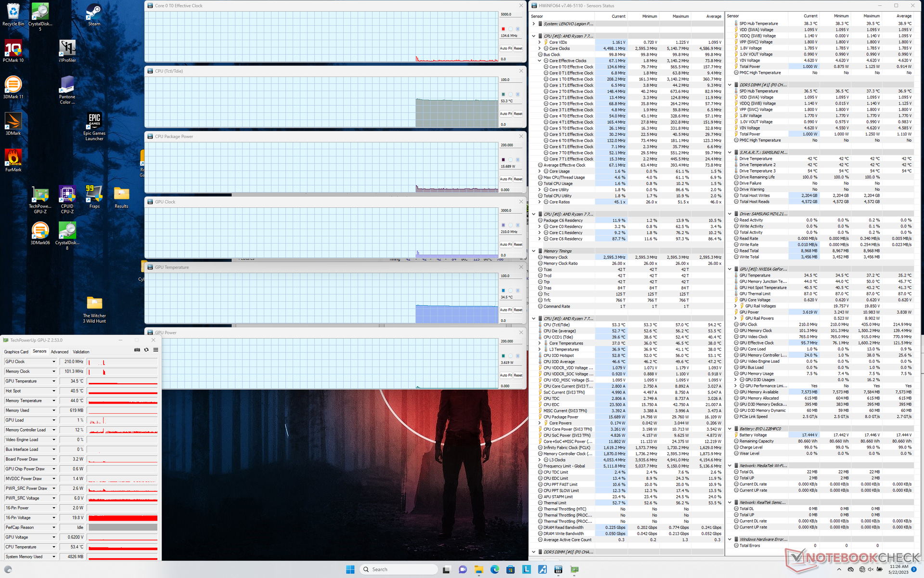Image resolution: width=924 pixels, height=578 pixels.
Task: Select the GPU Hot Spot Temperature row in HWiNFO
Action: click(824, 288)
